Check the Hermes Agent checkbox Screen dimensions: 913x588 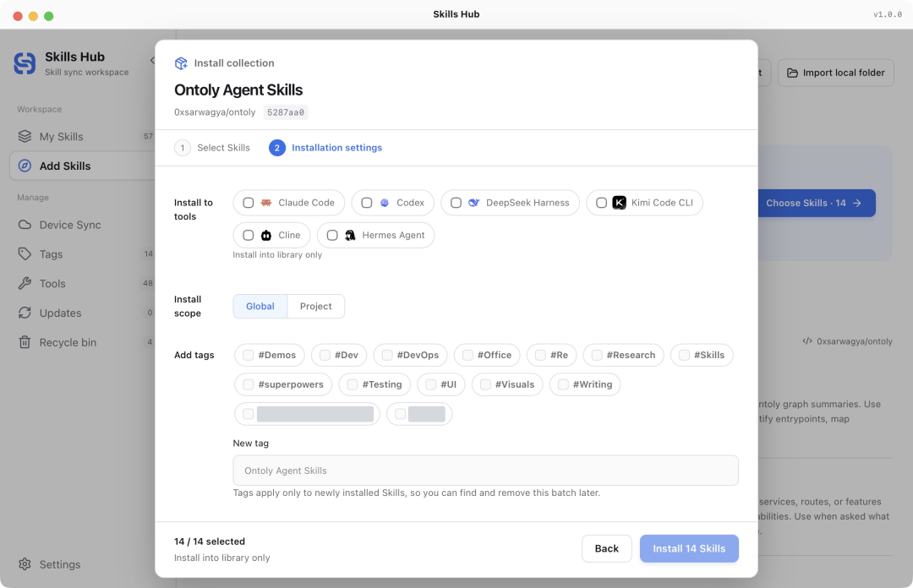pyautogui.click(x=332, y=235)
